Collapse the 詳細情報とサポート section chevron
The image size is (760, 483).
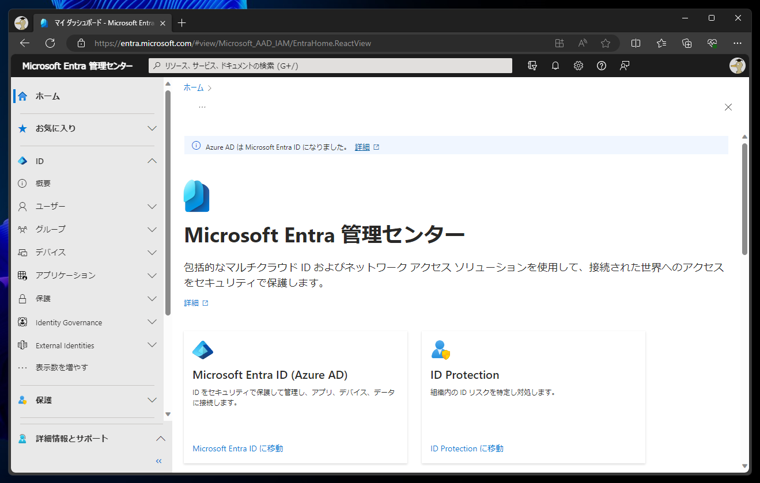pyautogui.click(x=160, y=439)
